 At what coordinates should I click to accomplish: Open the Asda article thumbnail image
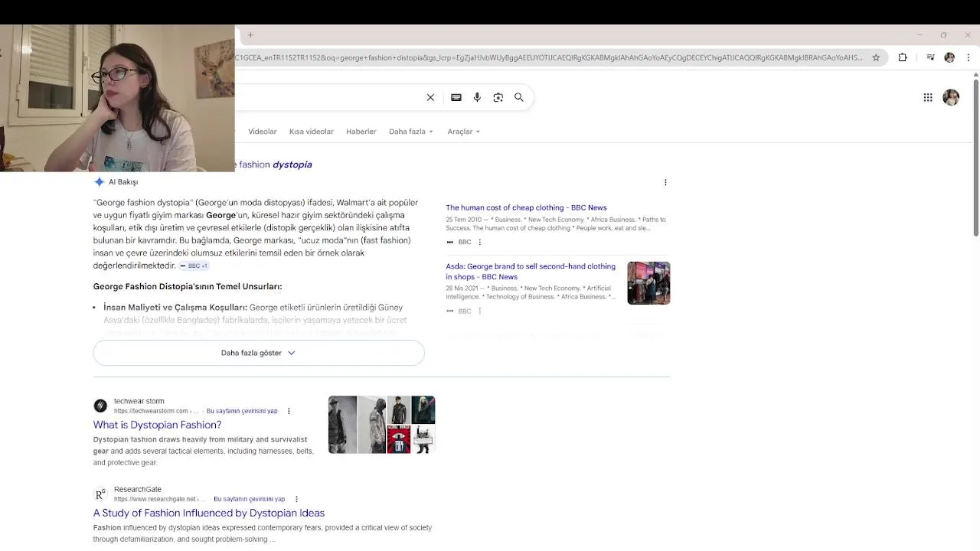(x=648, y=283)
